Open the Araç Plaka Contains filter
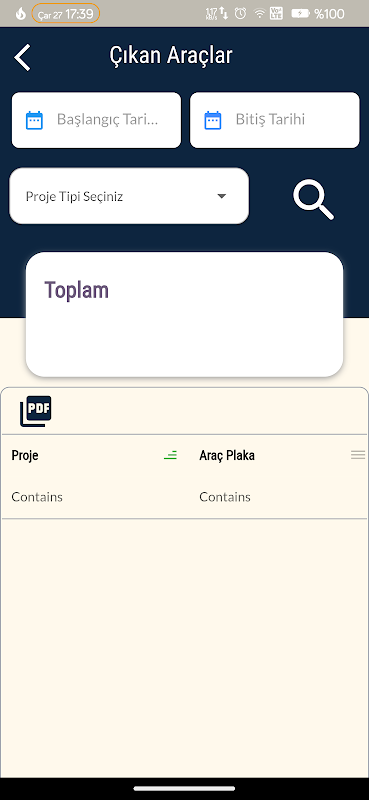The image size is (369, 800). tap(225, 496)
